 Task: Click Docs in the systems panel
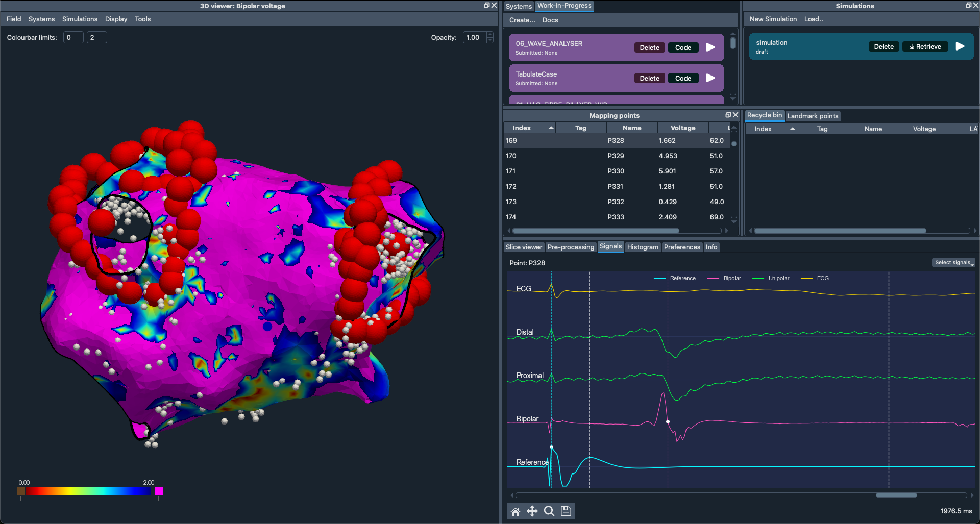point(550,20)
